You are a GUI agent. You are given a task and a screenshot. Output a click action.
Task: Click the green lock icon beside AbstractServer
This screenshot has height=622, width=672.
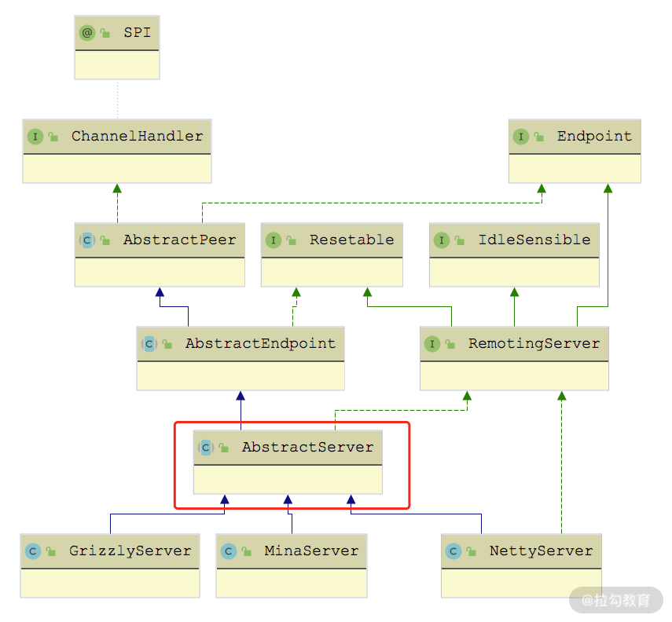224,448
